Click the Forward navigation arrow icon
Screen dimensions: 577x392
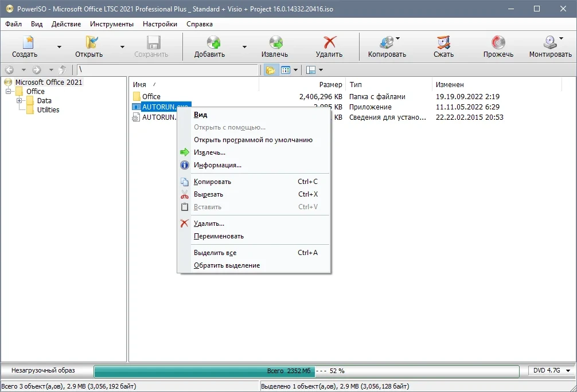37,69
